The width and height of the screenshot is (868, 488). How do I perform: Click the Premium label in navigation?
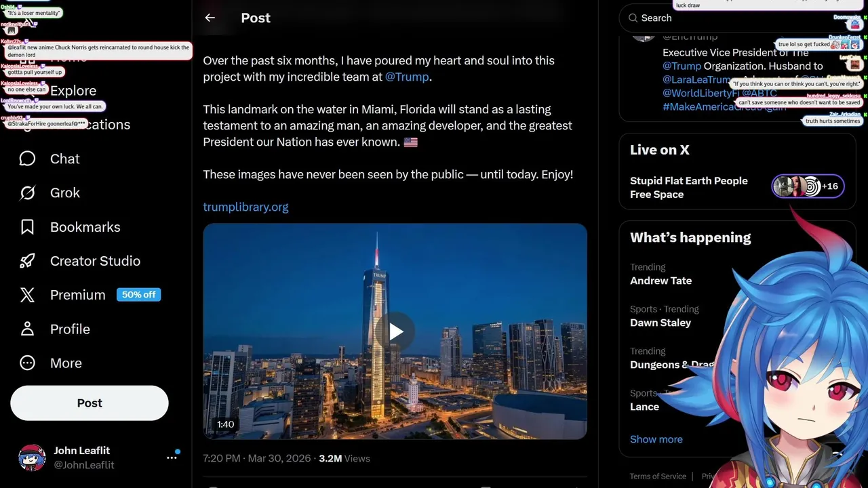tap(78, 295)
